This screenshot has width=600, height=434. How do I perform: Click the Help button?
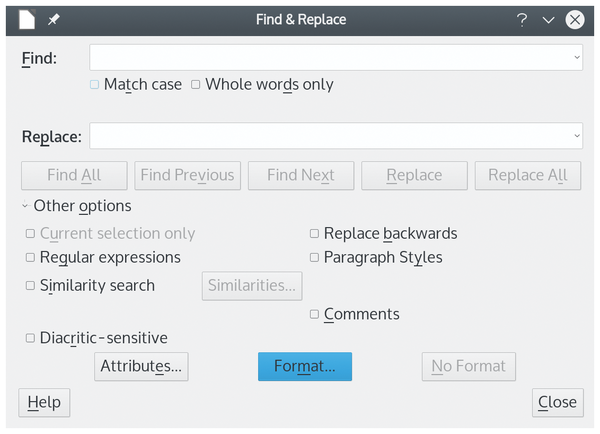click(x=44, y=403)
